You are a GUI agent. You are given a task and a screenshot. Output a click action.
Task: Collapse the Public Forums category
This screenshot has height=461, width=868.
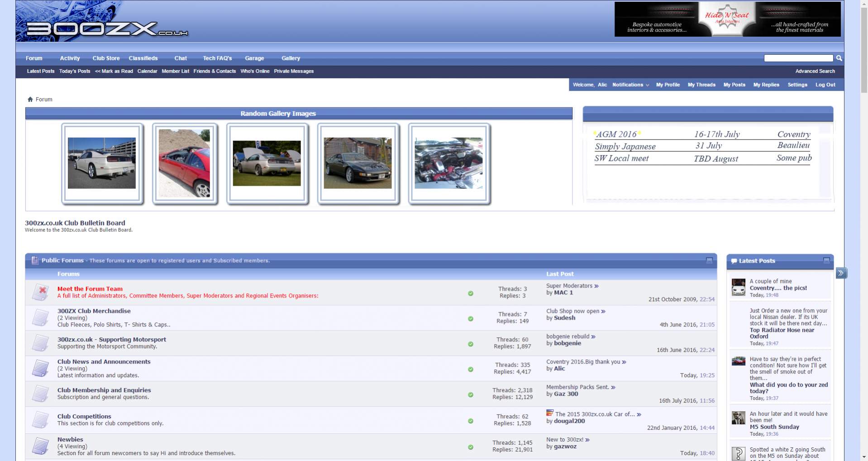click(x=709, y=260)
